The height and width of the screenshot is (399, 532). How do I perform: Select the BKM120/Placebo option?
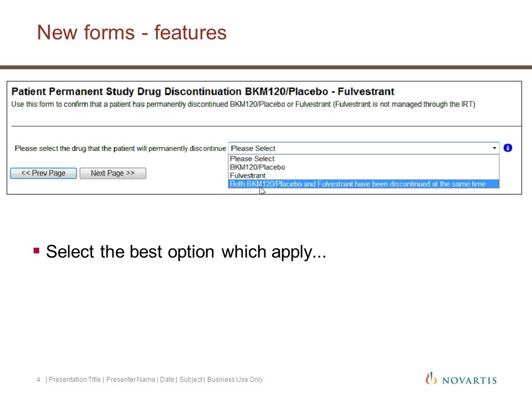point(364,167)
